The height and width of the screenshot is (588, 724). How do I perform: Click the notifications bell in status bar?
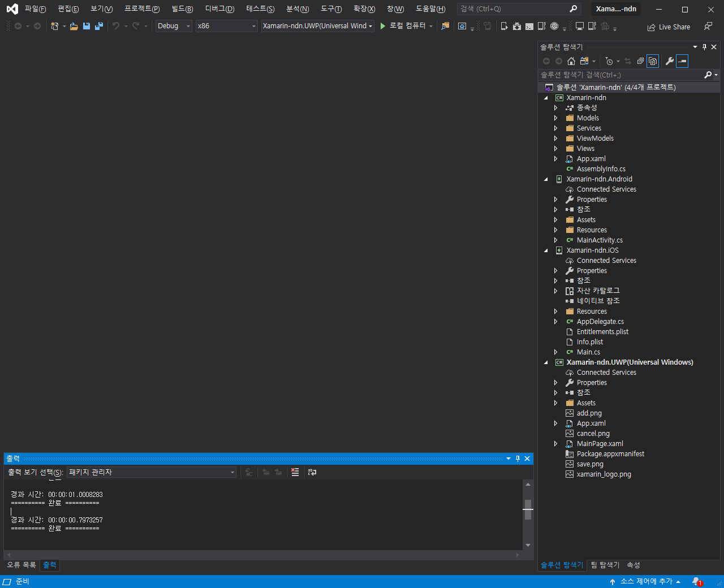(x=697, y=582)
